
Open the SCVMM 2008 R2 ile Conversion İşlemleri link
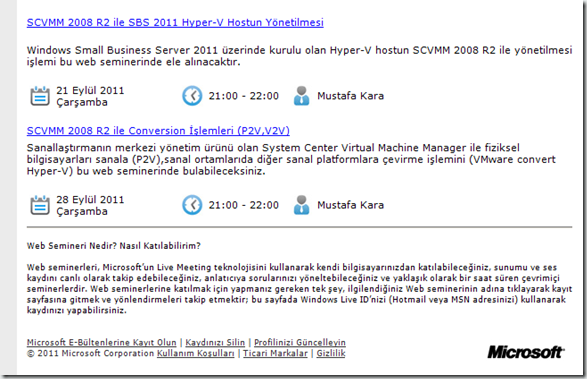coord(158,131)
